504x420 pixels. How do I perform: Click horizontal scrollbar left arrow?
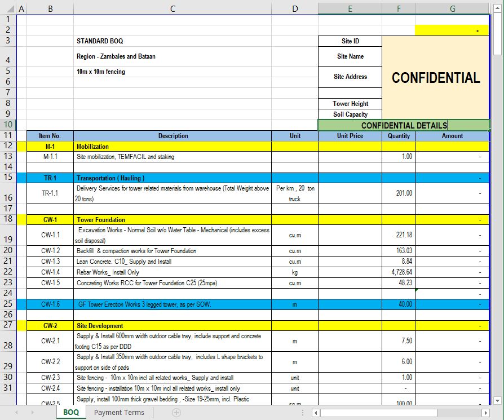point(316,413)
